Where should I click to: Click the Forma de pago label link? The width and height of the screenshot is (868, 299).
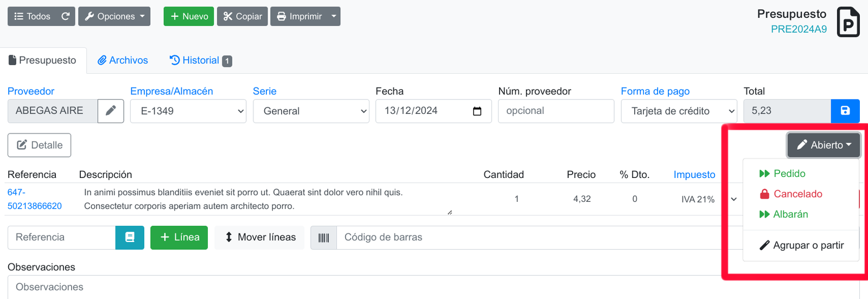655,91
